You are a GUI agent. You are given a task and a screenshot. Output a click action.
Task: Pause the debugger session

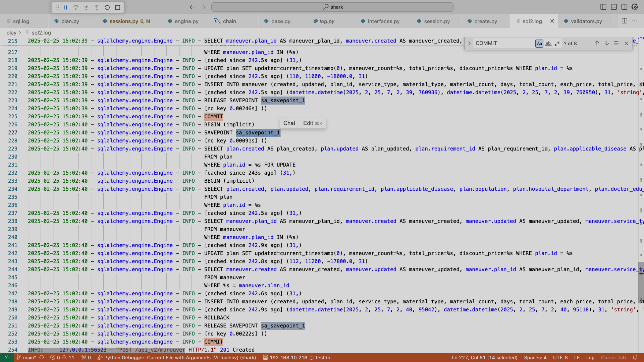click(65, 7)
